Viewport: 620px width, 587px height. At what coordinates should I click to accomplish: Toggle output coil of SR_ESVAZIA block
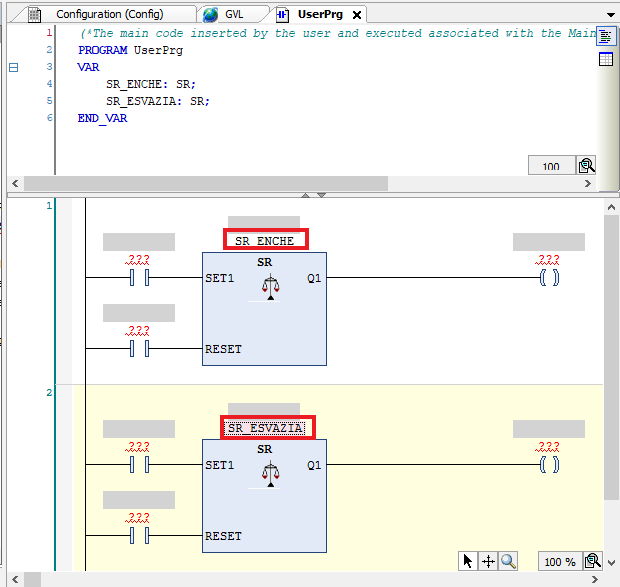tap(548, 465)
